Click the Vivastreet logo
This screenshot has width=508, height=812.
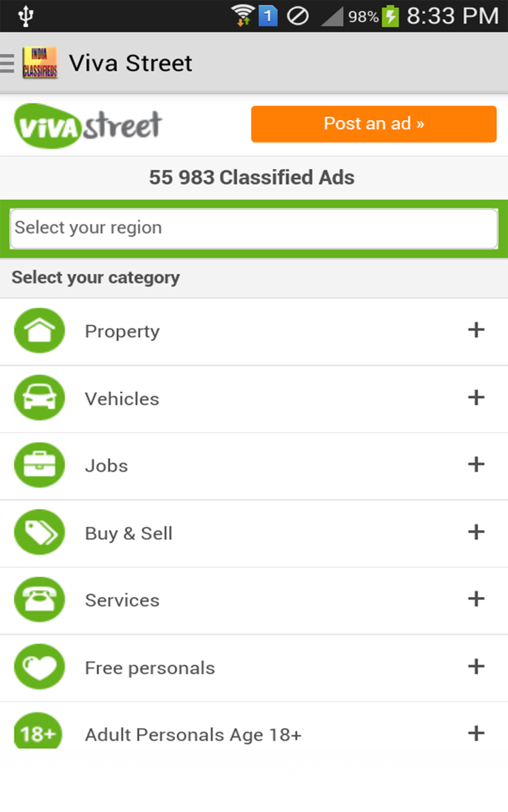coord(88,126)
